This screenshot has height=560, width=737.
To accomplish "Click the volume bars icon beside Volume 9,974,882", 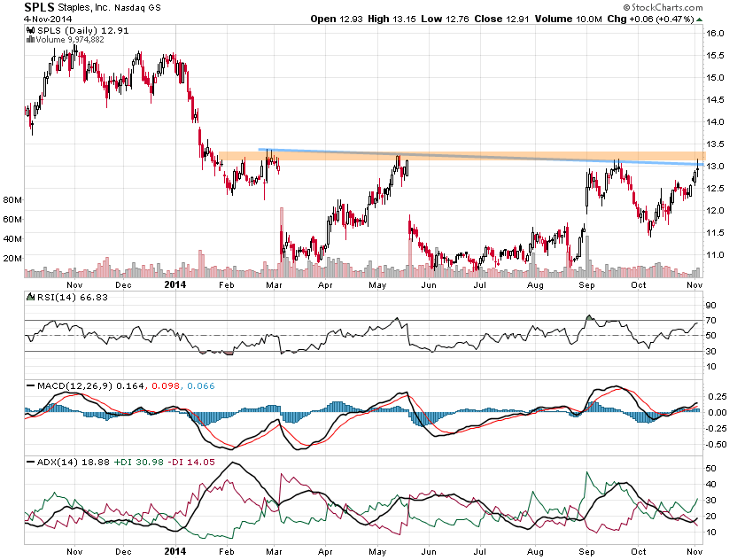I will click(x=30, y=40).
